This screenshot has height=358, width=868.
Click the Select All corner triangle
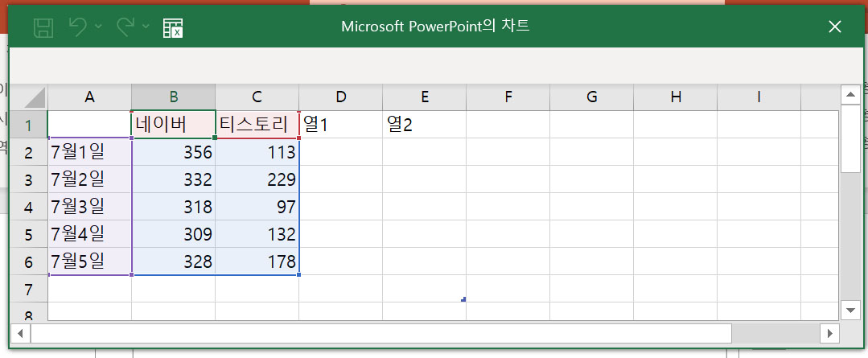click(35, 97)
